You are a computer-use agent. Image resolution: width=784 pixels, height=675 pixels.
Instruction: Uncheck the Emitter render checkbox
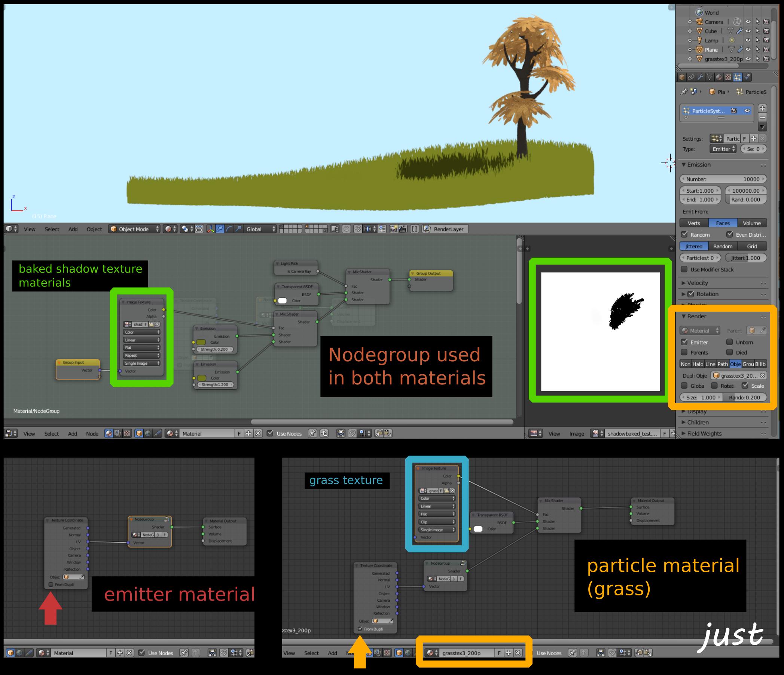(684, 342)
